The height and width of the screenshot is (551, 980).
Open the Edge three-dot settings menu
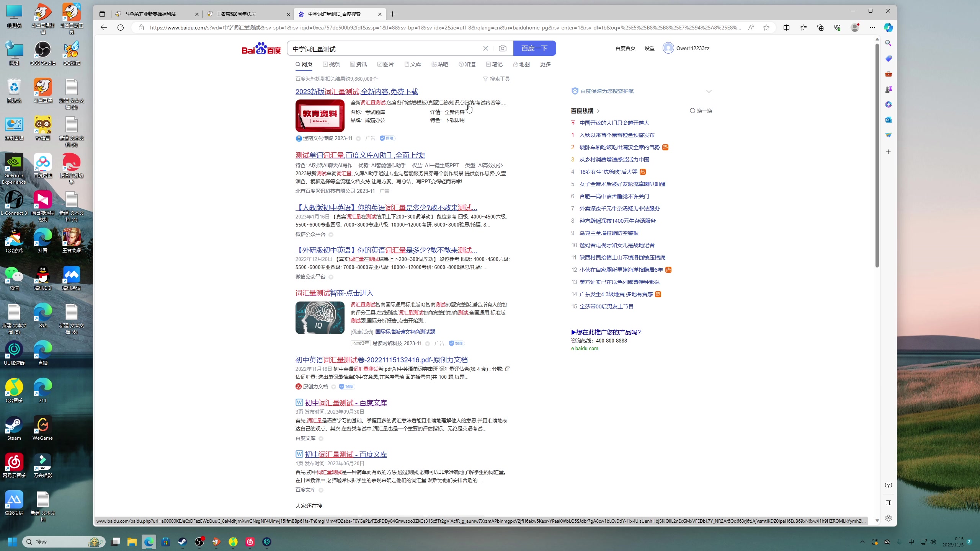pyautogui.click(x=873, y=28)
